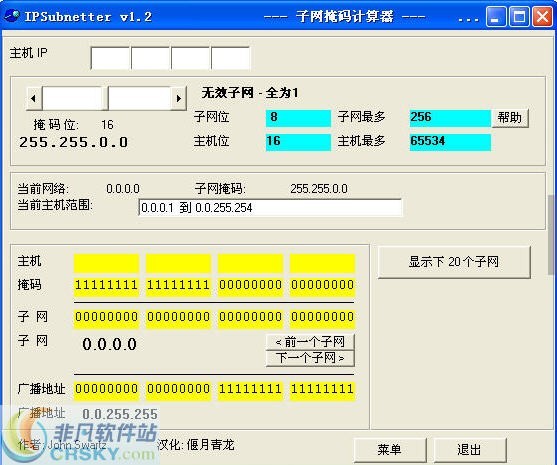The width and height of the screenshot is (557, 465).
Task: Click 显示下 20 个子网 button
Action: [x=454, y=262]
